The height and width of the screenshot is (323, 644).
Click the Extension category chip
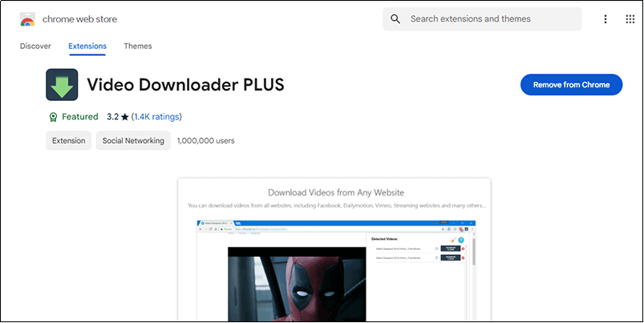[x=69, y=140]
